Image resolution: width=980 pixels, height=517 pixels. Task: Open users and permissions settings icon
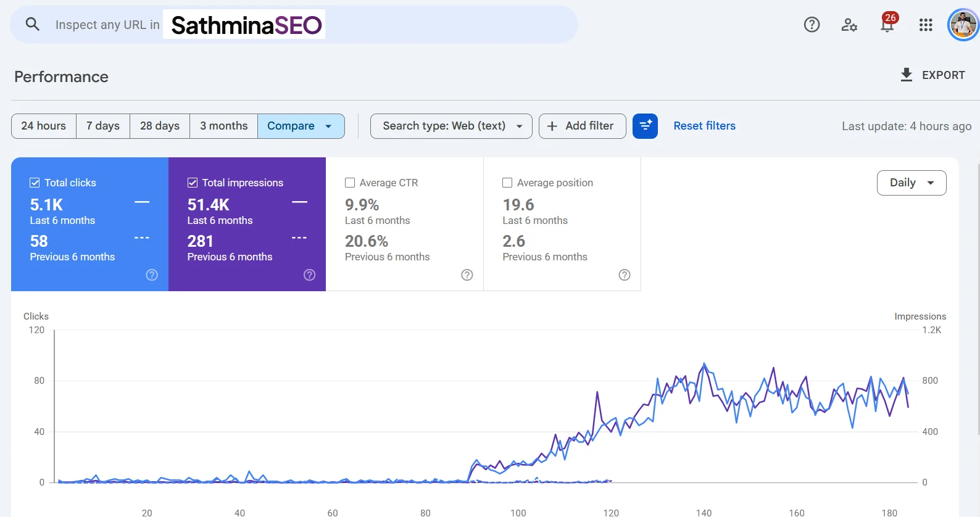[849, 25]
